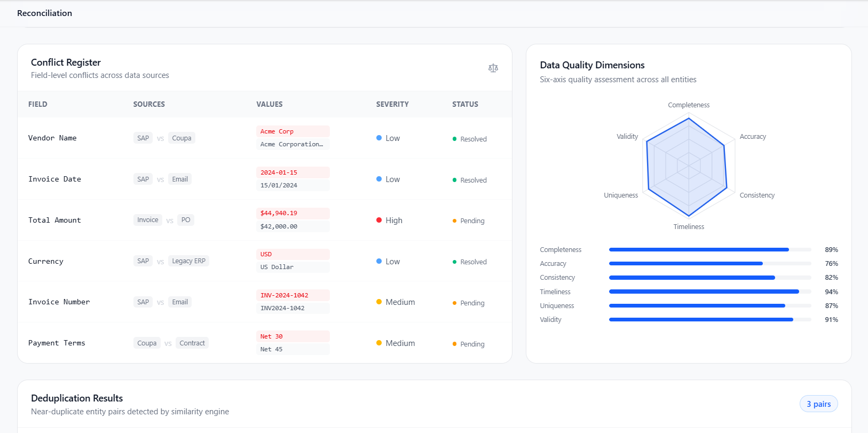Screen dimensions: 868x433
Task: Click the Completeness radar axis label
Action: click(689, 105)
